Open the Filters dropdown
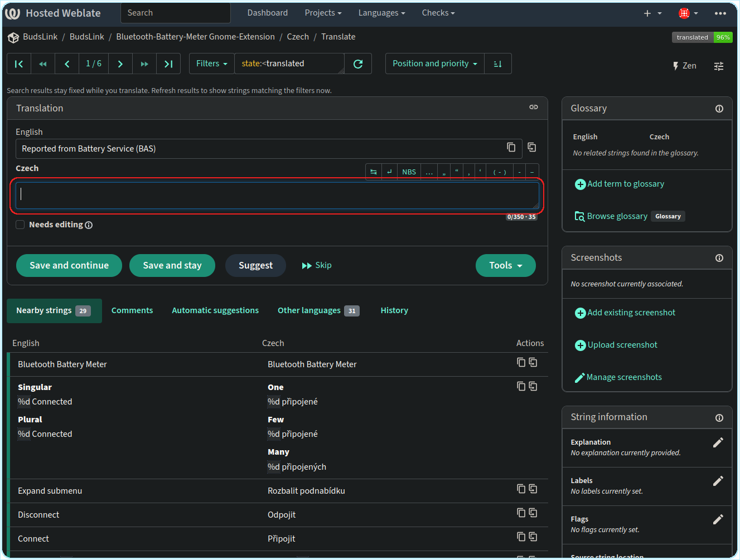 click(212, 64)
